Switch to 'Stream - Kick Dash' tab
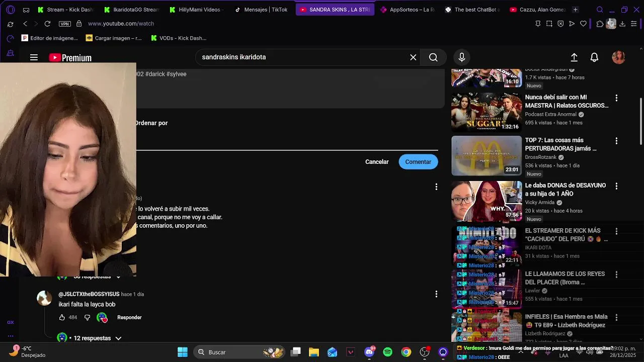 click(x=66, y=10)
